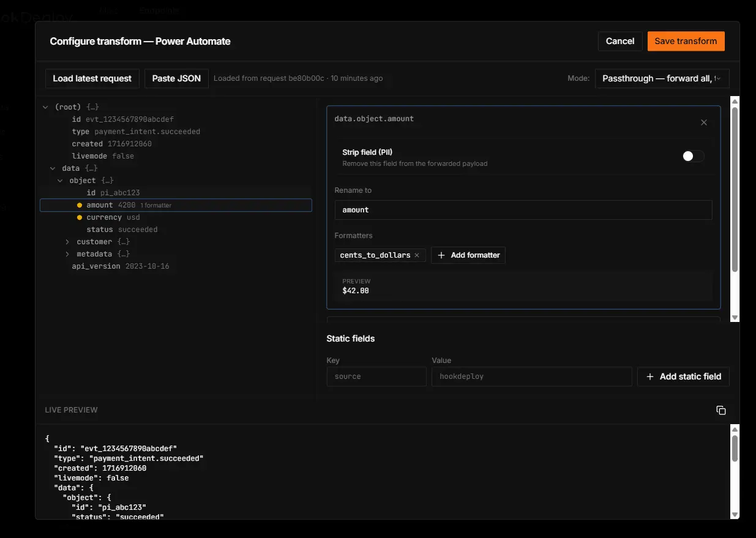
Task: Close the data.object.amount field panel
Action: (704, 122)
